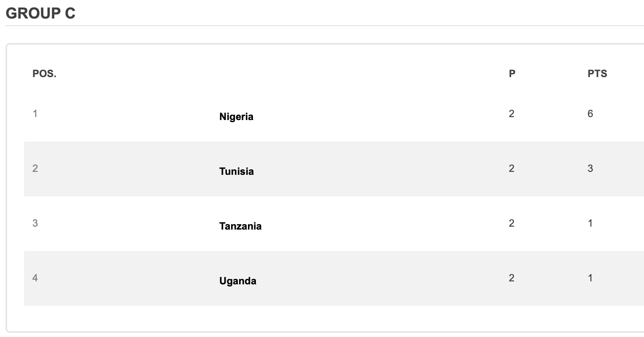Click the PTS column header
This screenshot has width=644, height=337.
pos(597,74)
